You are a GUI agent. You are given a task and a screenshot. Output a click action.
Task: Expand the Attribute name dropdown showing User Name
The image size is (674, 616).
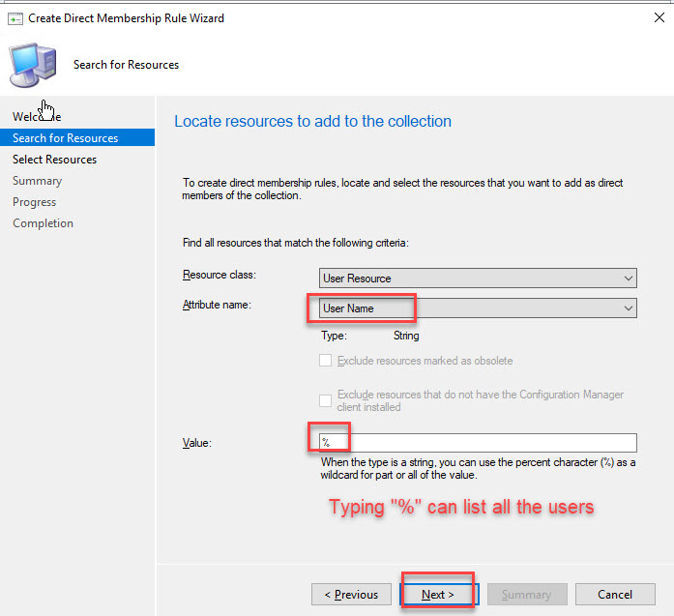pyautogui.click(x=478, y=308)
